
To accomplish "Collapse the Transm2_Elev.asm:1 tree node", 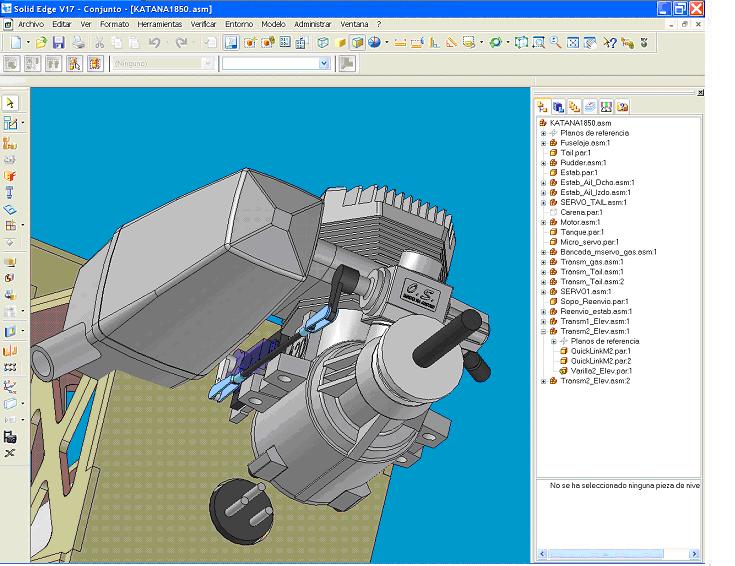I will pos(543,331).
